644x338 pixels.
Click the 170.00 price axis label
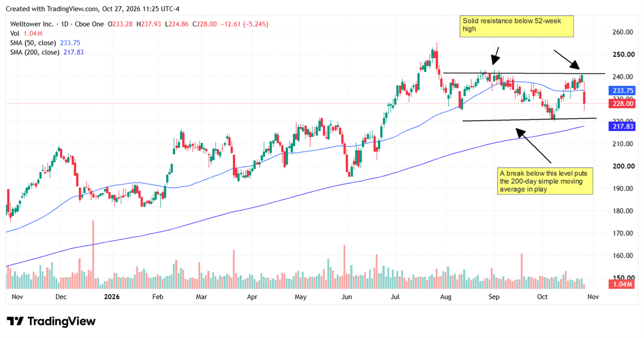624,233
